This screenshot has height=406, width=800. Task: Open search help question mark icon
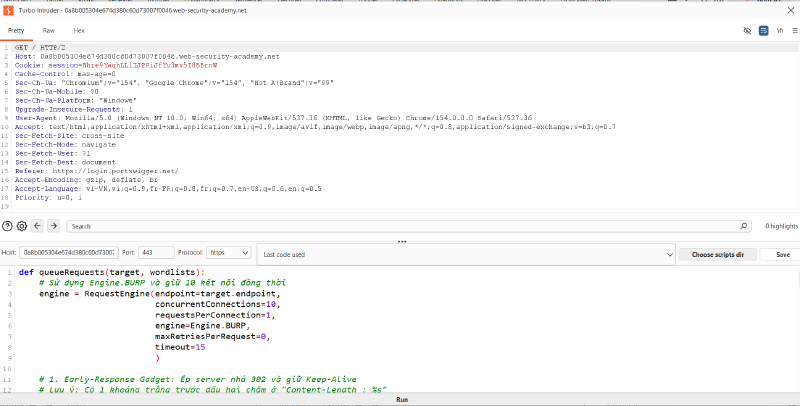click(7, 226)
